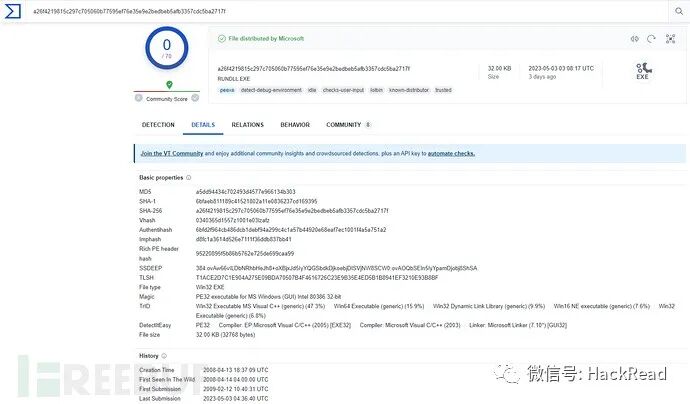Image resolution: width=690 pixels, height=404 pixels.
Task: Click the RUNDLL.EXE file name
Action: [x=234, y=79]
